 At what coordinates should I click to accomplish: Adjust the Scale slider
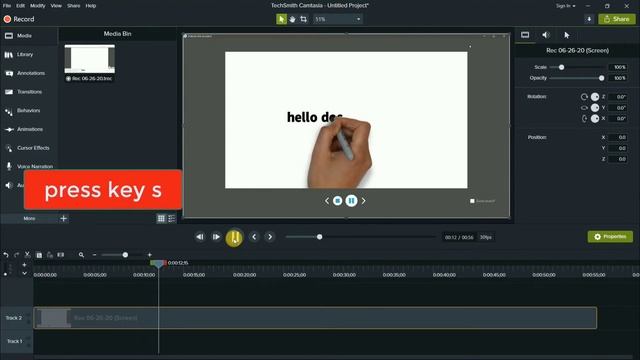561,67
